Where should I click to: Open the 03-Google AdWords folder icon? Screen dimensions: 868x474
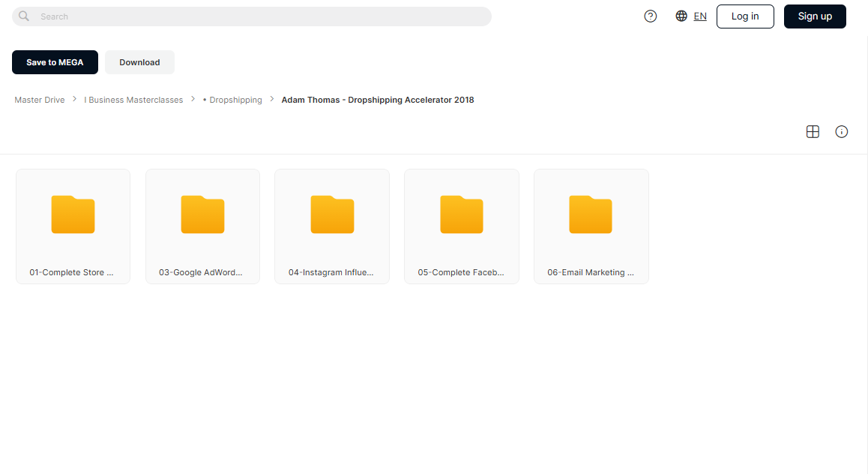pyautogui.click(x=202, y=214)
